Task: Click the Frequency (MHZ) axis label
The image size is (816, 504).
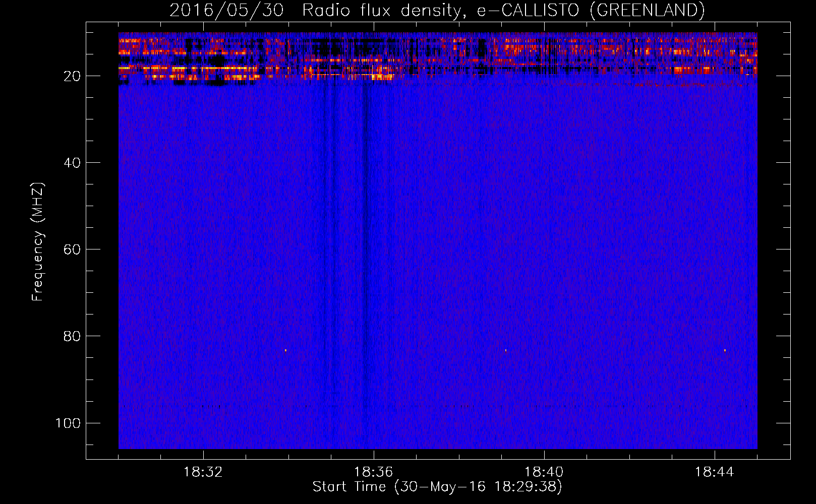Action: (x=38, y=242)
